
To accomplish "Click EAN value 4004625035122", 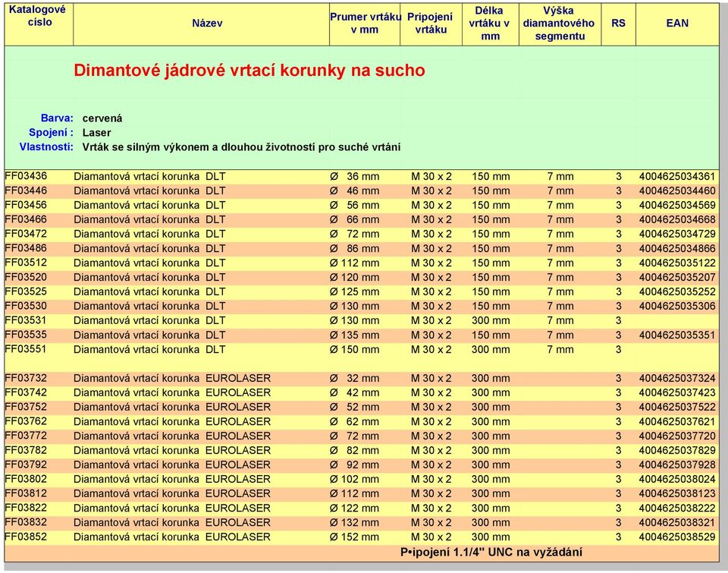I will (x=677, y=263).
